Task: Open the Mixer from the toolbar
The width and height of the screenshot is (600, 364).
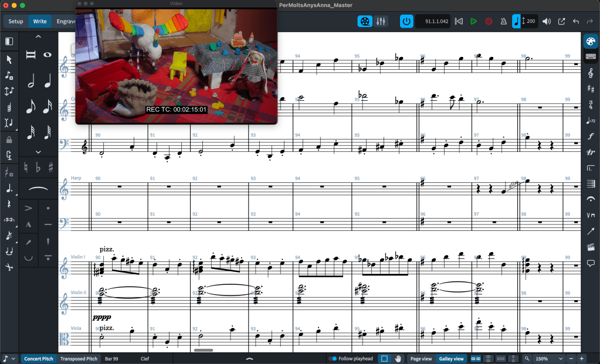Action: point(381,22)
